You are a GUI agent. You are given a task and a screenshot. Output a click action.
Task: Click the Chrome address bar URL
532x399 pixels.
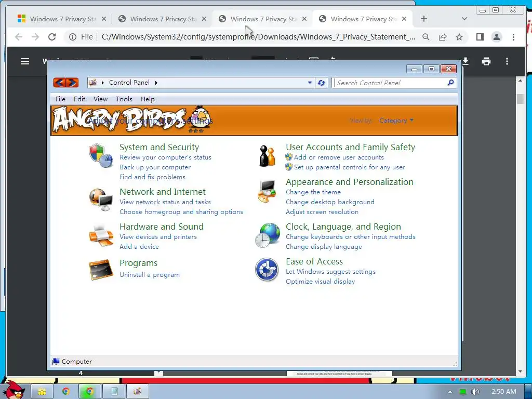pos(258,37)
